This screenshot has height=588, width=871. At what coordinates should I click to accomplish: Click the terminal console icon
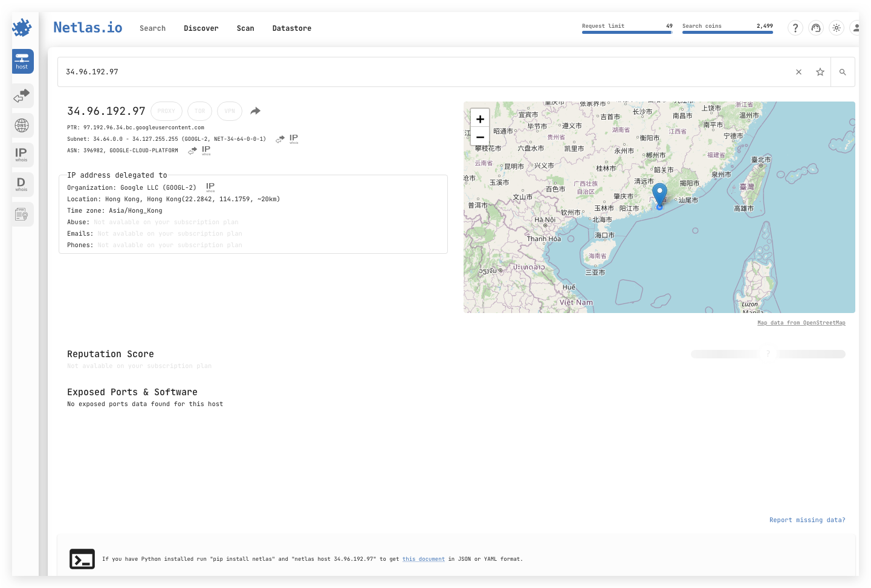(x=82, y=559)
